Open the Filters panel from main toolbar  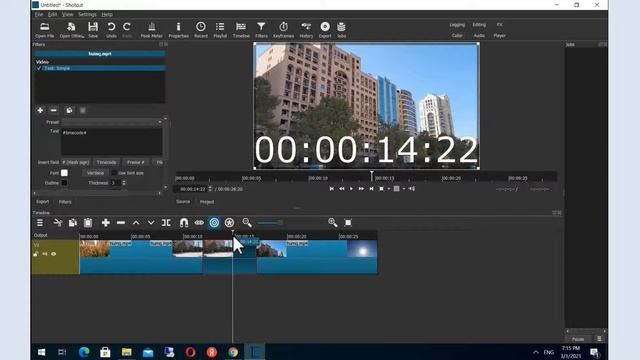(x=261, y=30)
